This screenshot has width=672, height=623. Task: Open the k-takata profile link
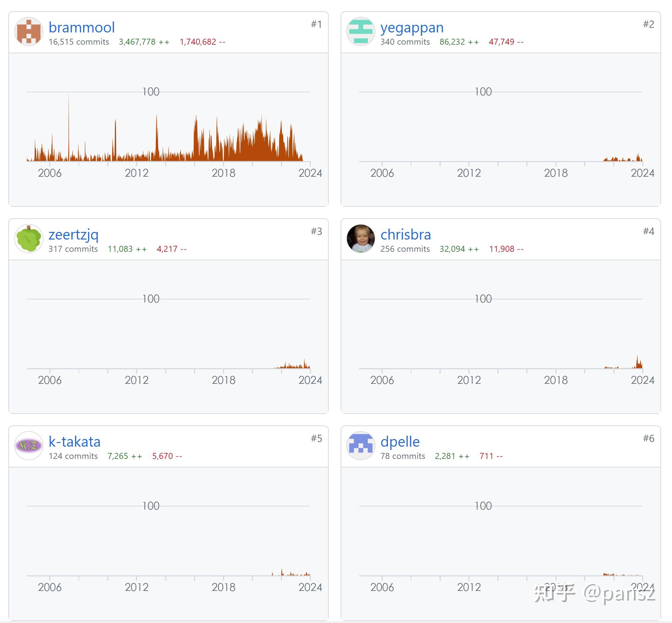74,442
